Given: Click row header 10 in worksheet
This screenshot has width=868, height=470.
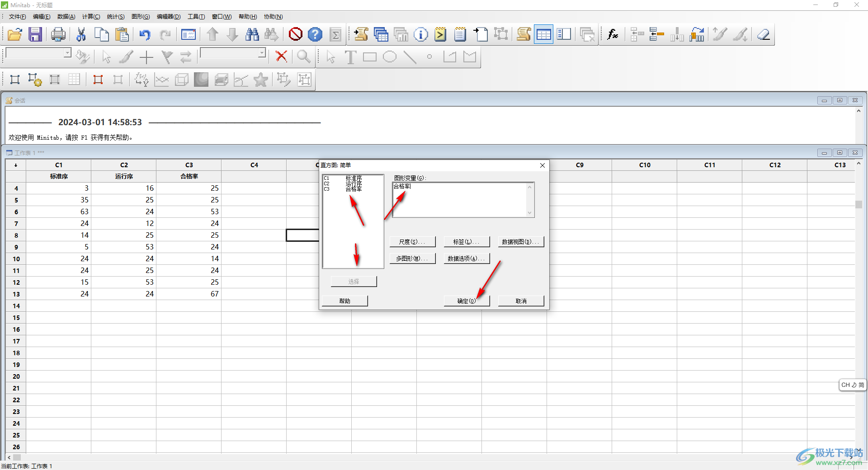Looking at the screenshot, I should pyautogui.click(x=16, y=259).
